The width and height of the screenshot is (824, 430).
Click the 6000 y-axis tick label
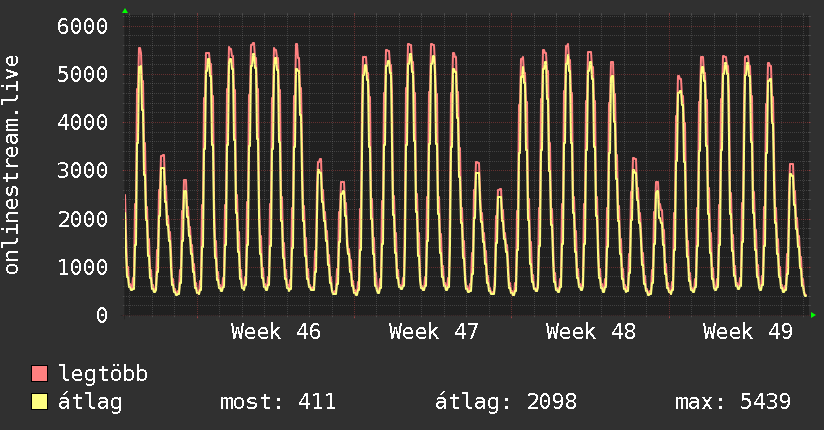(x=83, y=26)
